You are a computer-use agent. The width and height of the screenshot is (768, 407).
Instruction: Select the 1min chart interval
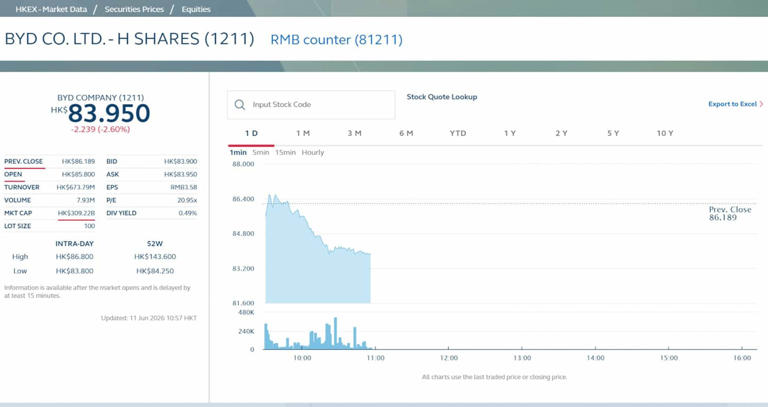(x=238, y=152)
